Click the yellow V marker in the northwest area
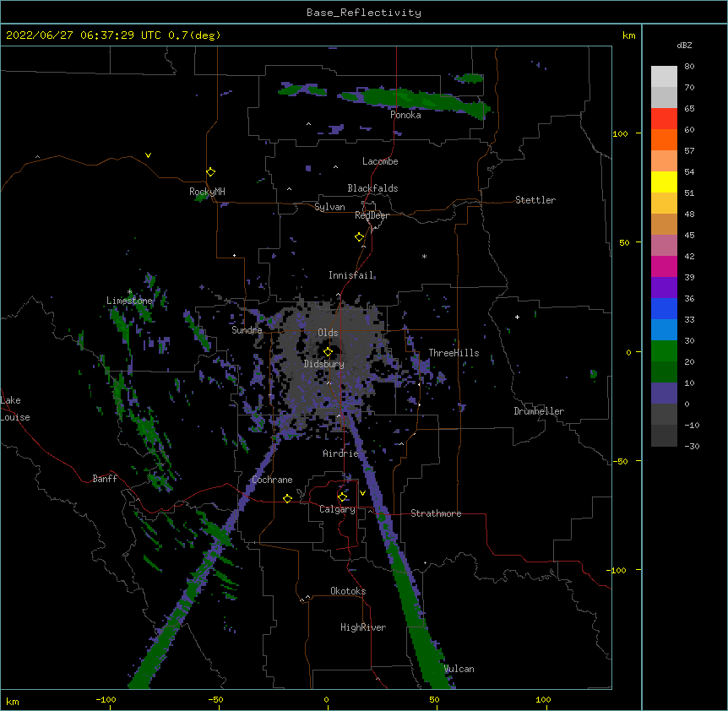The width and height of the screenshot is (728, 711). (148, 155)
